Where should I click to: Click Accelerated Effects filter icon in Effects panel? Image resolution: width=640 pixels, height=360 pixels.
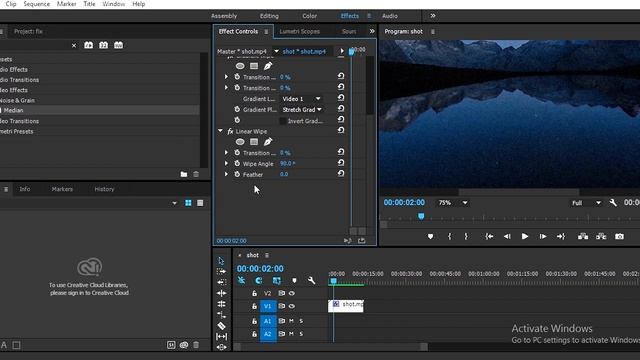89,45
